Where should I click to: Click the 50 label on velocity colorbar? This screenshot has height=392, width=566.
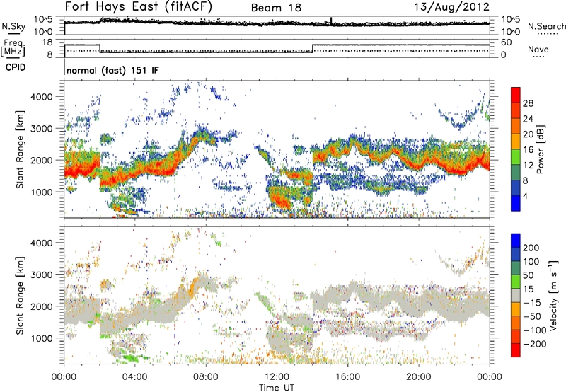click(x=528, y=275)
